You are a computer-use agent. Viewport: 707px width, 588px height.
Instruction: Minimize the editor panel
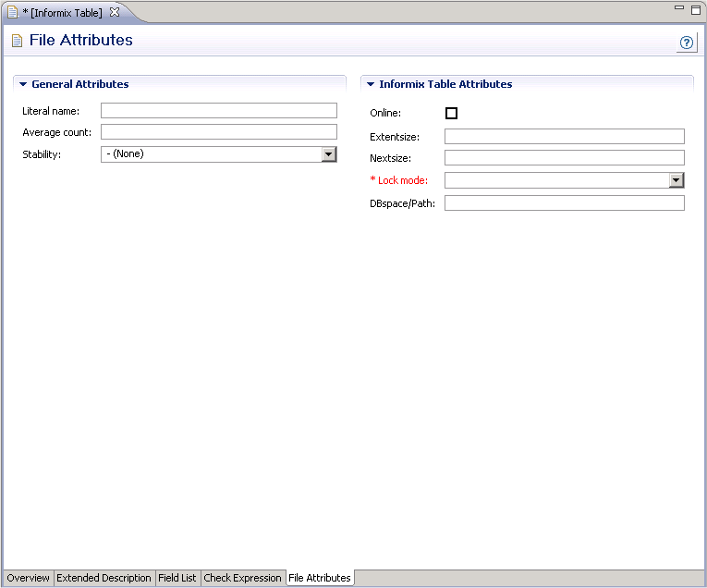point(679,8)
